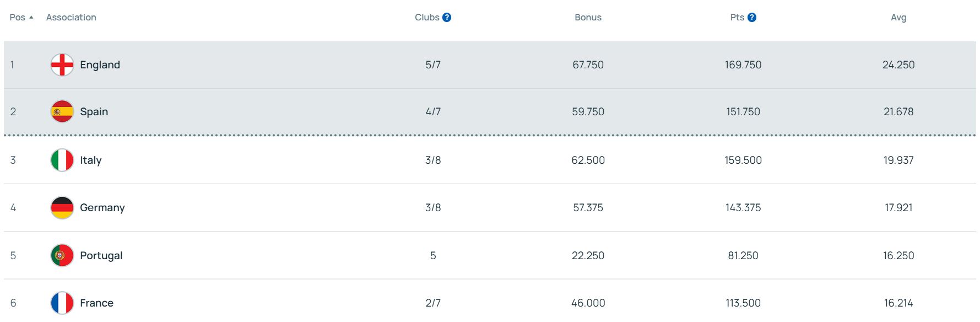This screenshot has height=322, width=980.
Task: Sort by the Pts column header
Action: tap(737, 18)
